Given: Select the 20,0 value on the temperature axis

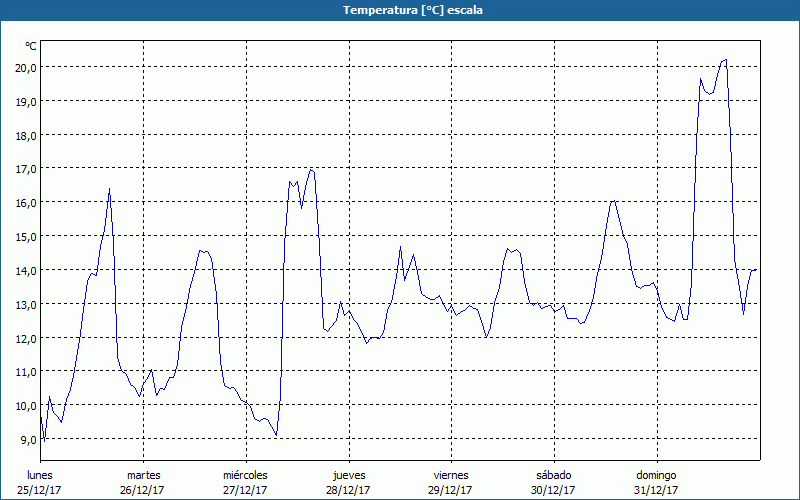Looking at the screenshot, I should 25,67.
